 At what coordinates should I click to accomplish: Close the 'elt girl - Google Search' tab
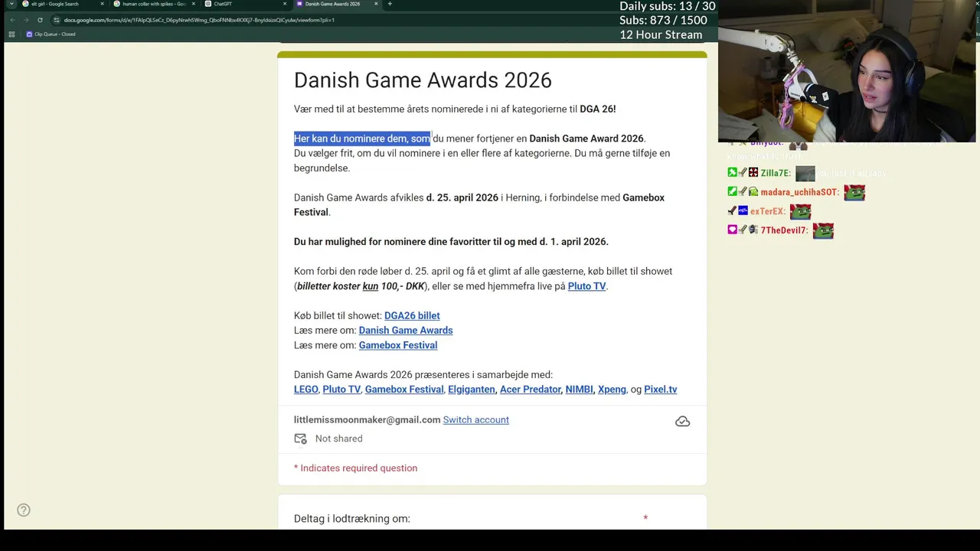[102, 4]
